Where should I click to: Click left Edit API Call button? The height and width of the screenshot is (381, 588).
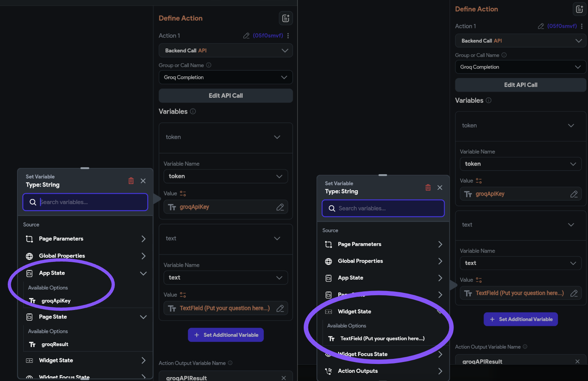226,96
